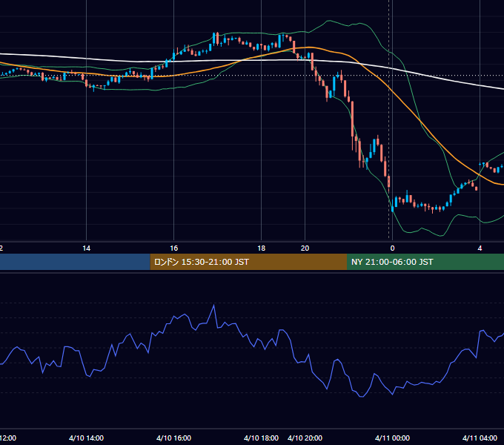Click the NY 21:00-06:00 JST session bar
This screenshot has width=504, height=445.
pos(425,262)
